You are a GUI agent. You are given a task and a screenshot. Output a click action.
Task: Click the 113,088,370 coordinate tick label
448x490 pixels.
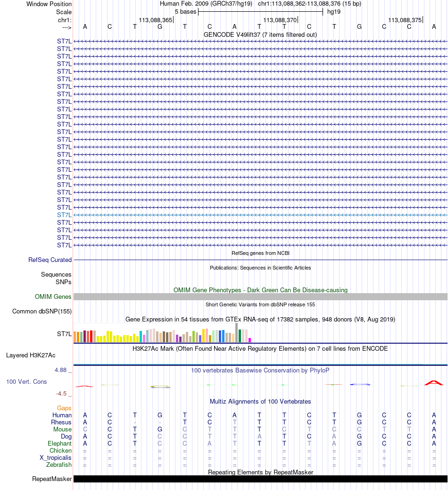(280, 20)
